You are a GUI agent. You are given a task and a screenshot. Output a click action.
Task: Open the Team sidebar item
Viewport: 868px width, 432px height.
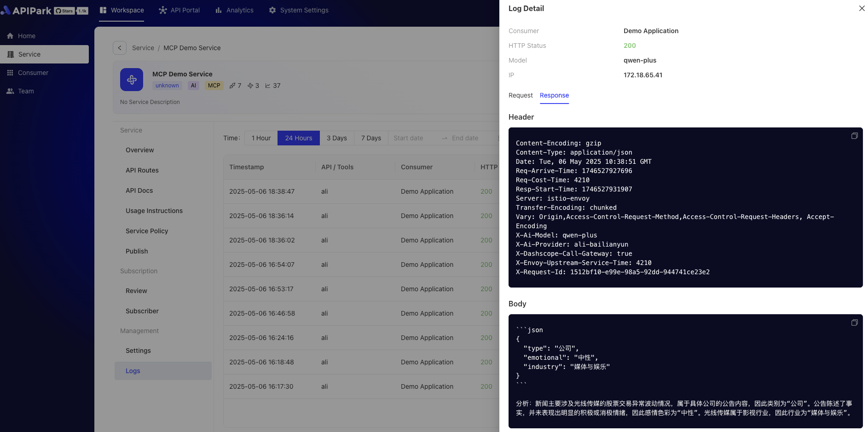tap(26, 91)
